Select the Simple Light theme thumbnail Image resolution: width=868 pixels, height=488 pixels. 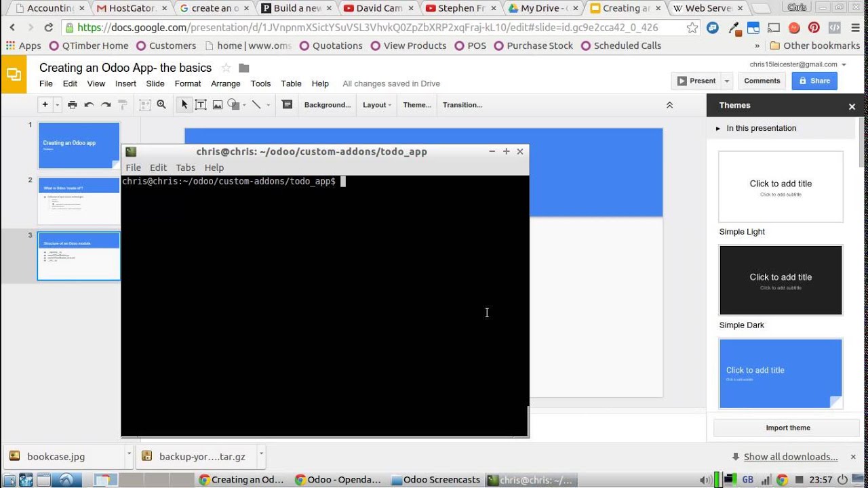coord(781,186)
